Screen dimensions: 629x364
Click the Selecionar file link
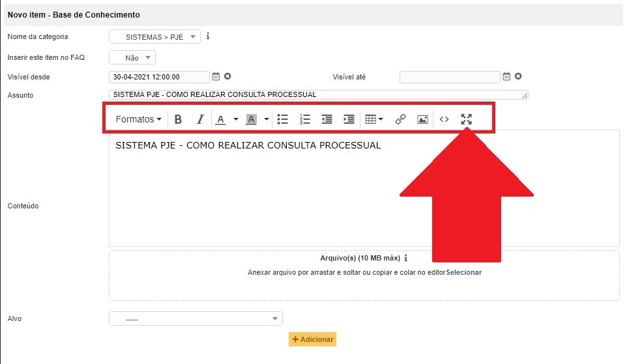[463, 272]
